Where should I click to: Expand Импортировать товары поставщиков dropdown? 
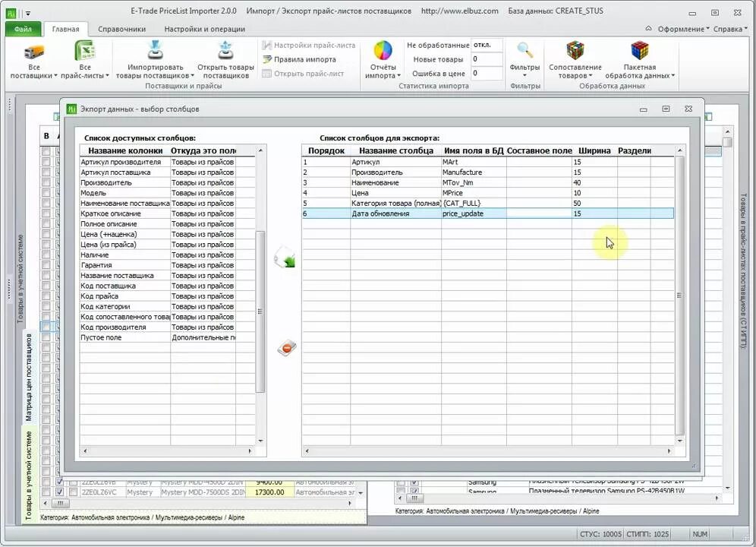(192, 76)
